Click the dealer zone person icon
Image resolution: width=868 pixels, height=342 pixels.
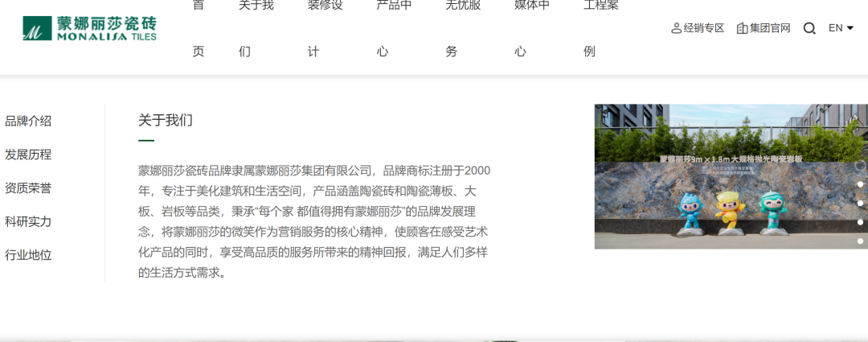[x=676, y=28]
